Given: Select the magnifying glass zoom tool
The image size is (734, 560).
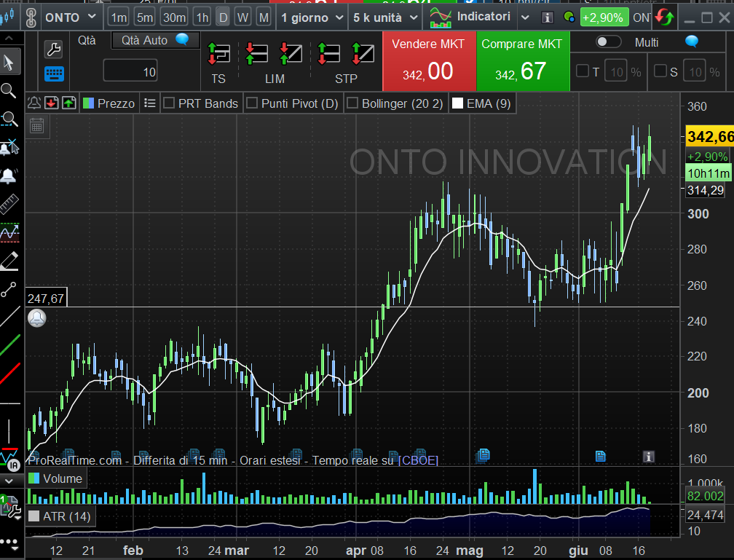Looking at the screenshot, I should click(x=9, y=90).
